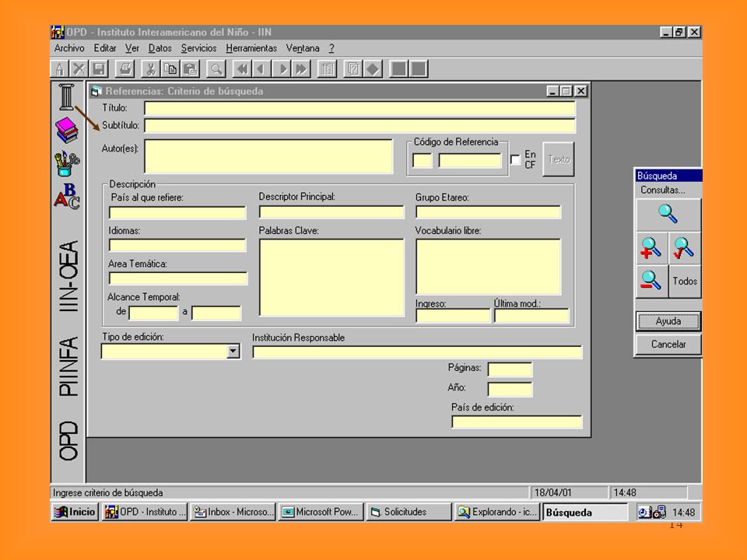Click the X delete toolbar icon
Image resolution: width=747 pixels, height=560 pixels.
pos(79,69)
